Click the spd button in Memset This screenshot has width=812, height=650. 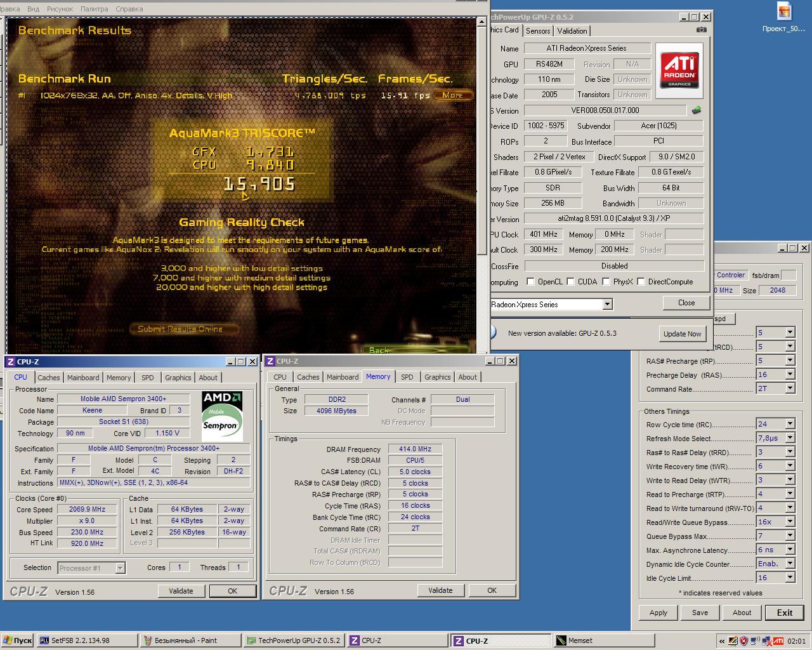click(x=724, y=319)
